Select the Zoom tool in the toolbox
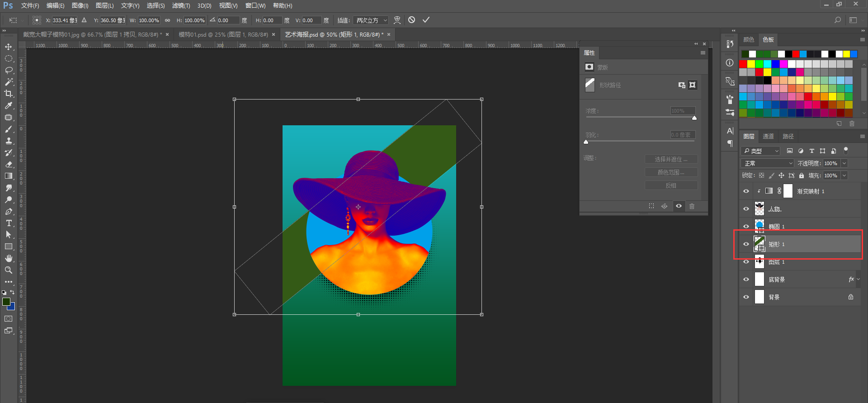Screen dimensions: 868x403 point(9,270)
